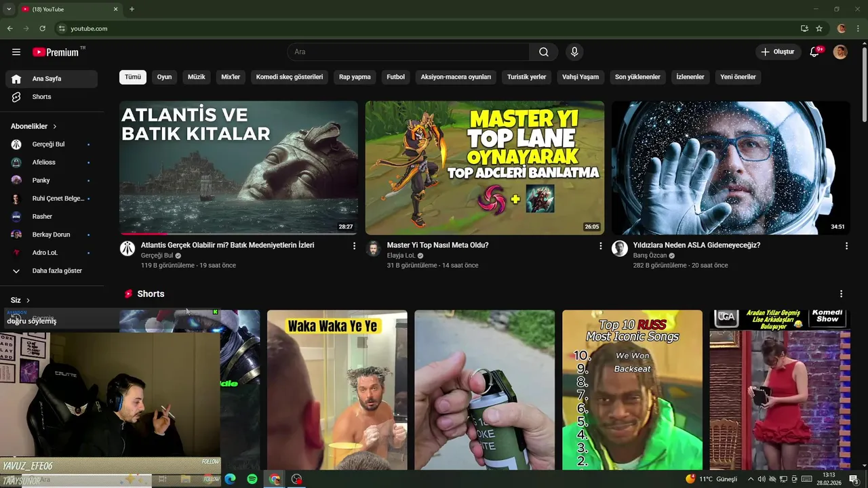This screenshot has width=868, height=488.
Task: Click title Master Yi Top Nasıl Meta Oldu?
Action: click(x=437, y=245)
